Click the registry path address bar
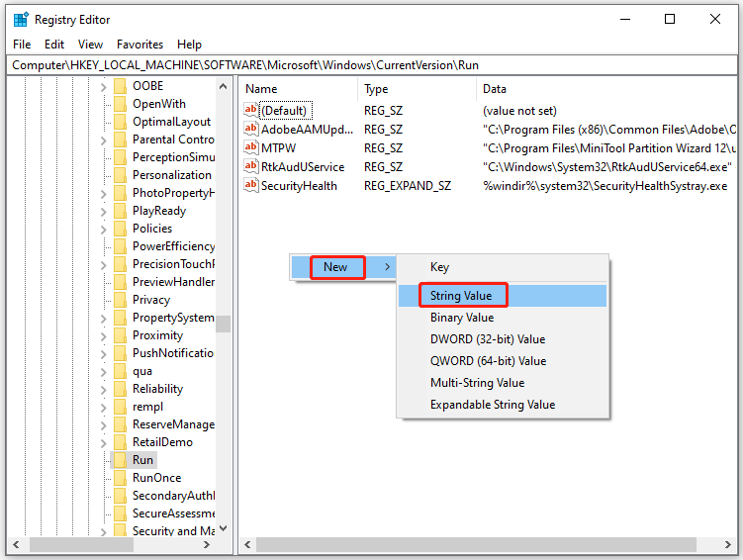Image resolution: width=743 pixels, height=560 pixels. coord(372,65)
